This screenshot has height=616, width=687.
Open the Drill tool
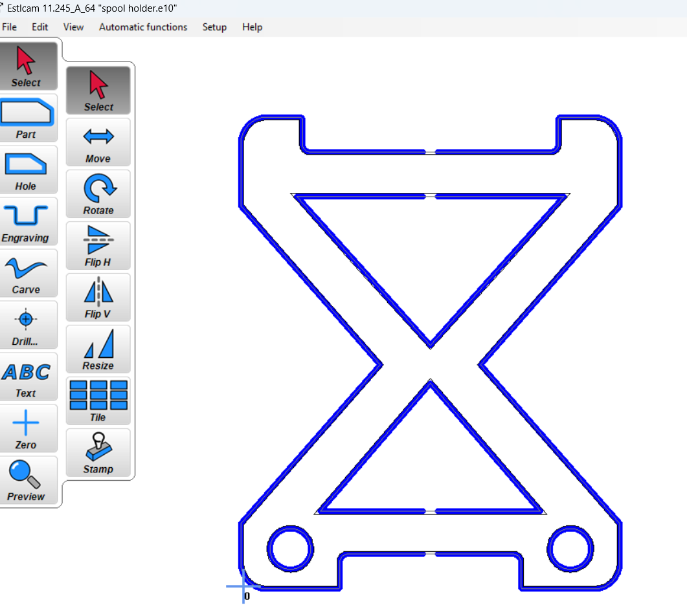(x=27, y=325)
